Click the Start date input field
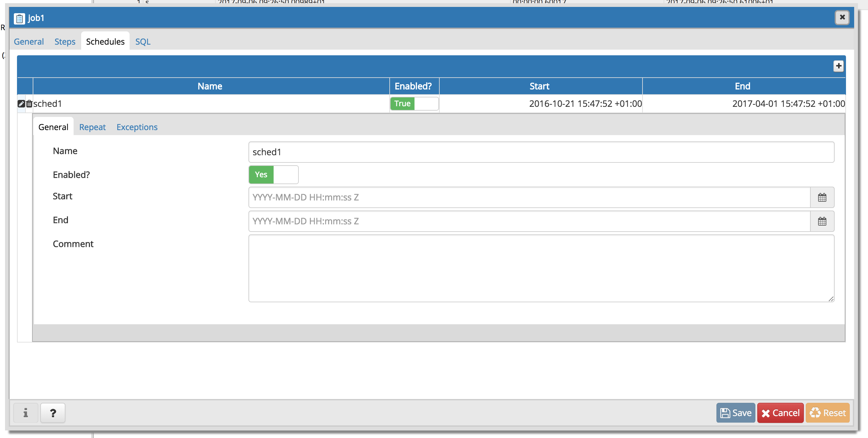The image size is (868, 438). tap(529, 198)
